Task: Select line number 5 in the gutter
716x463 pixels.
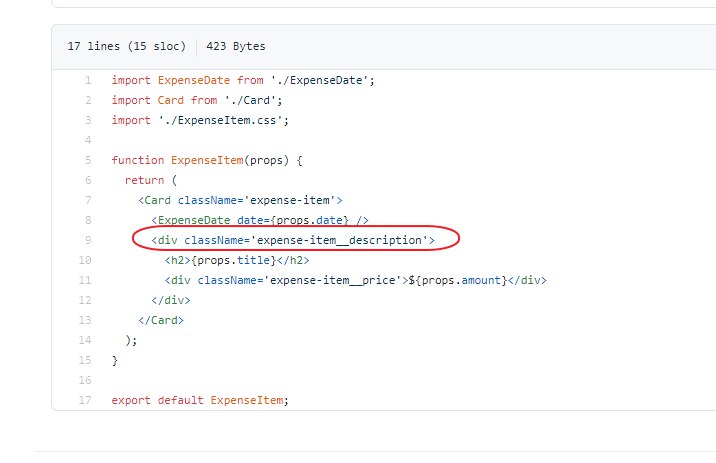Action: (x=88, y=160)
